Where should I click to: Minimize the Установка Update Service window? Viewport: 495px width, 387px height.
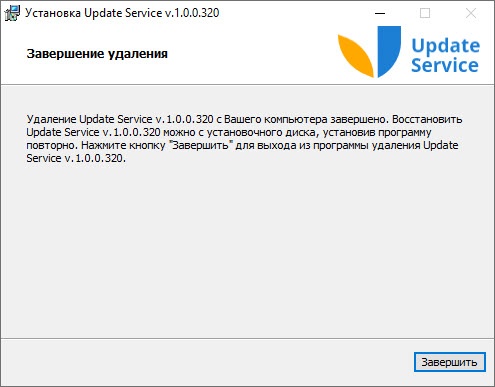[x=380, y=13]
